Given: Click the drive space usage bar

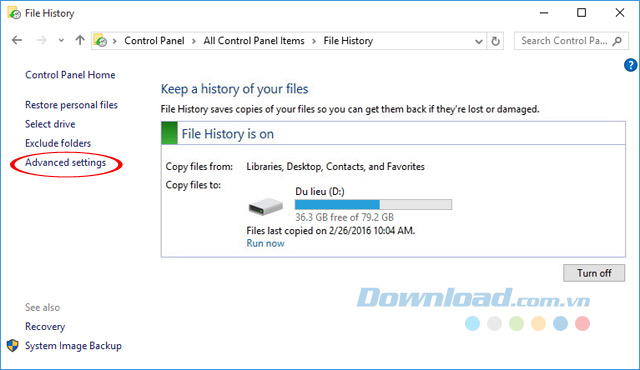Looking at the screenshot, I should [373, 204].
